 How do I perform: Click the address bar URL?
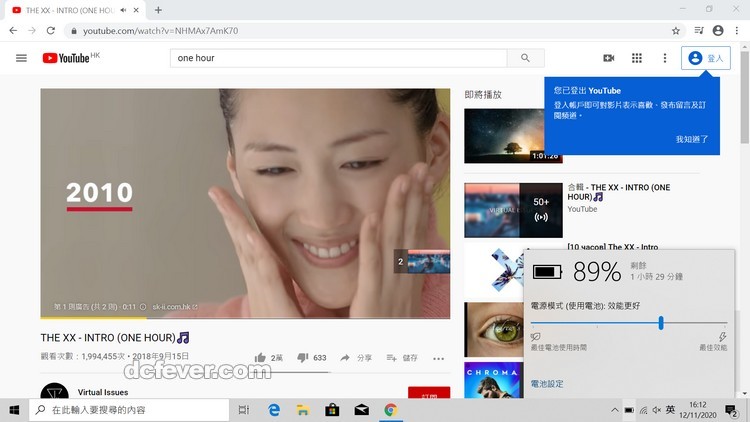coord(161,31)
